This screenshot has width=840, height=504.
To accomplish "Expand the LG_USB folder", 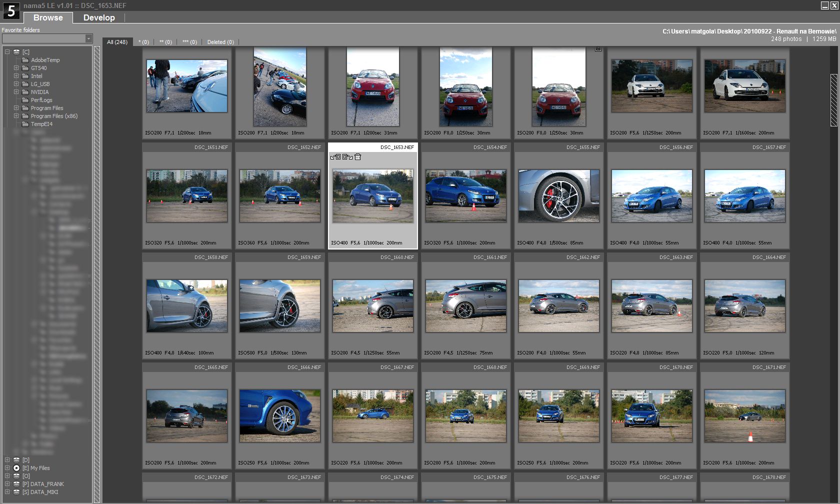I will (16, 83).
